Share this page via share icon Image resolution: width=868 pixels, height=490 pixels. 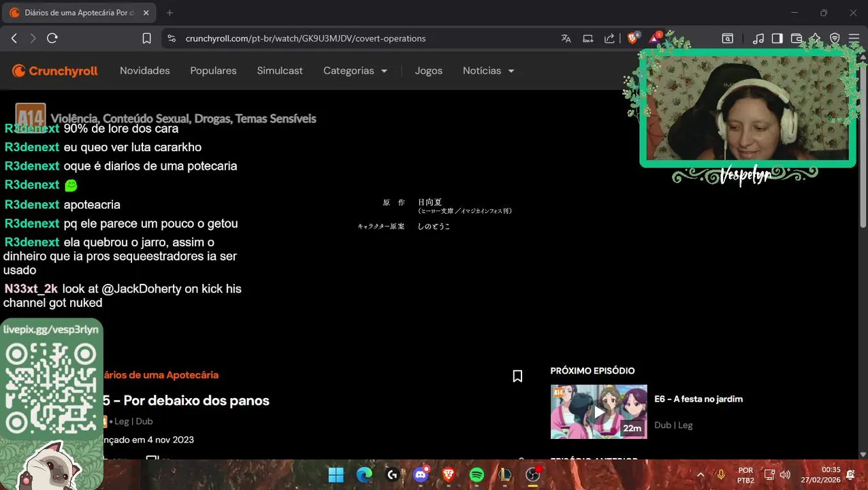[609, 39]
